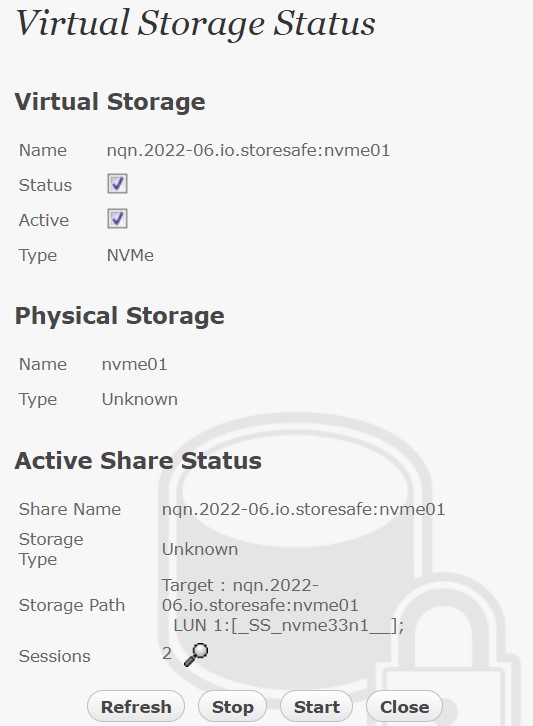Select the virtual storage name nqn.2022-06.io.storesafe:nvme01

tap(248, 150)
